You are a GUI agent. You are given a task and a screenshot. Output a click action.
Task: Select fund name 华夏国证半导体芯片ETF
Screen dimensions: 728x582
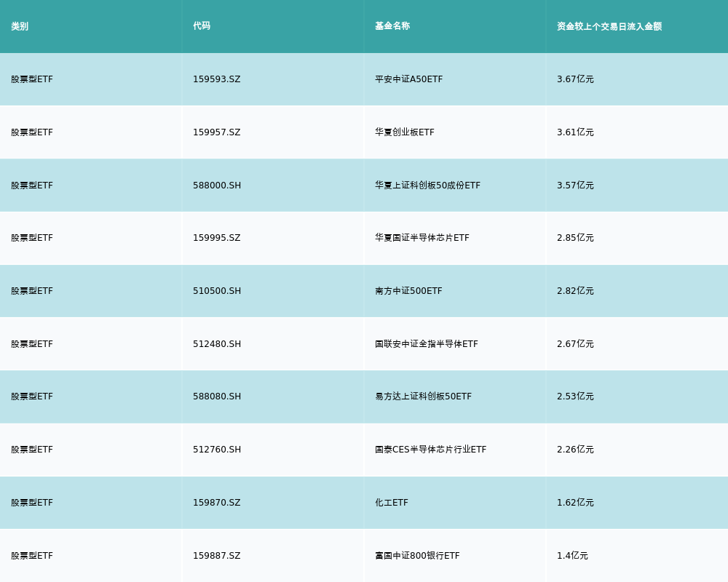(x=422, y=238)
